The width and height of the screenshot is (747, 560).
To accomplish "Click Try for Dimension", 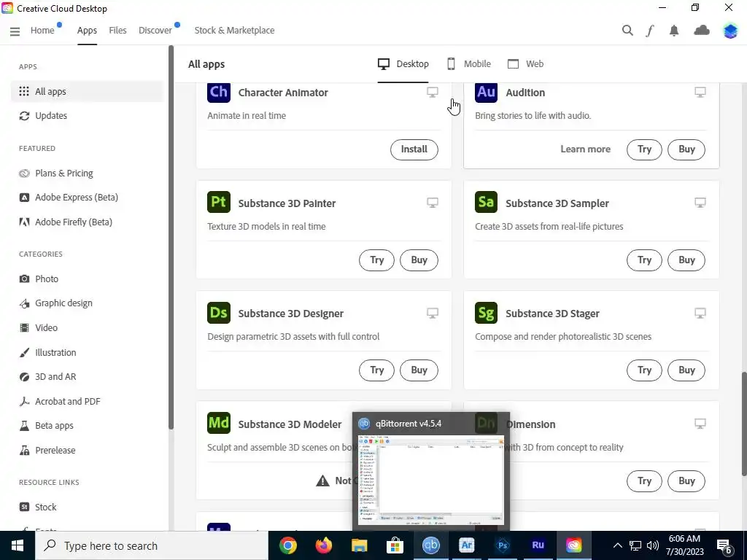I will (644, 481).
